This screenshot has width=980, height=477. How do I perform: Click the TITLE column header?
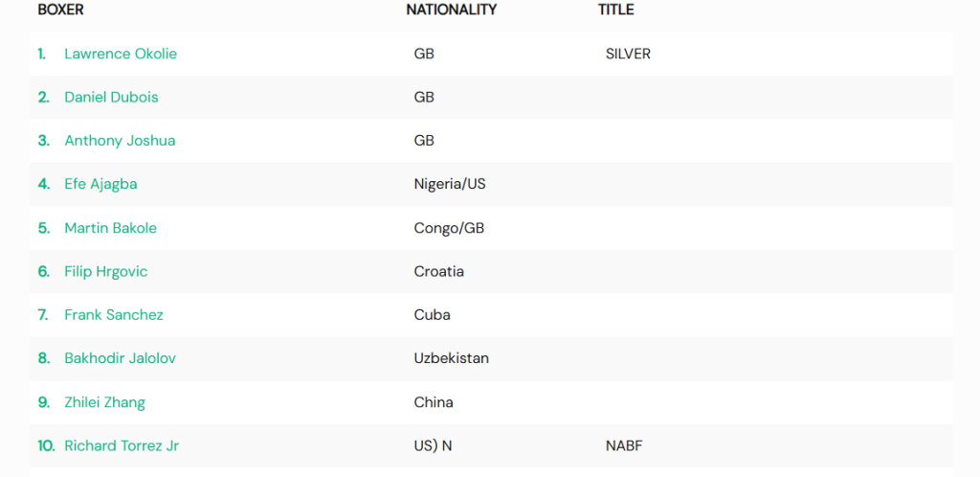pos(615,10)
